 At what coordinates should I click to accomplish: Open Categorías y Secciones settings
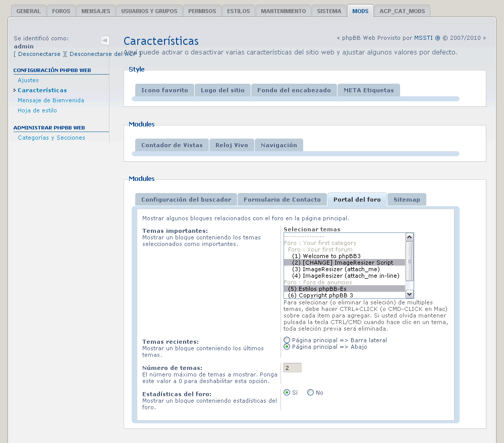[x=51, y=138]
